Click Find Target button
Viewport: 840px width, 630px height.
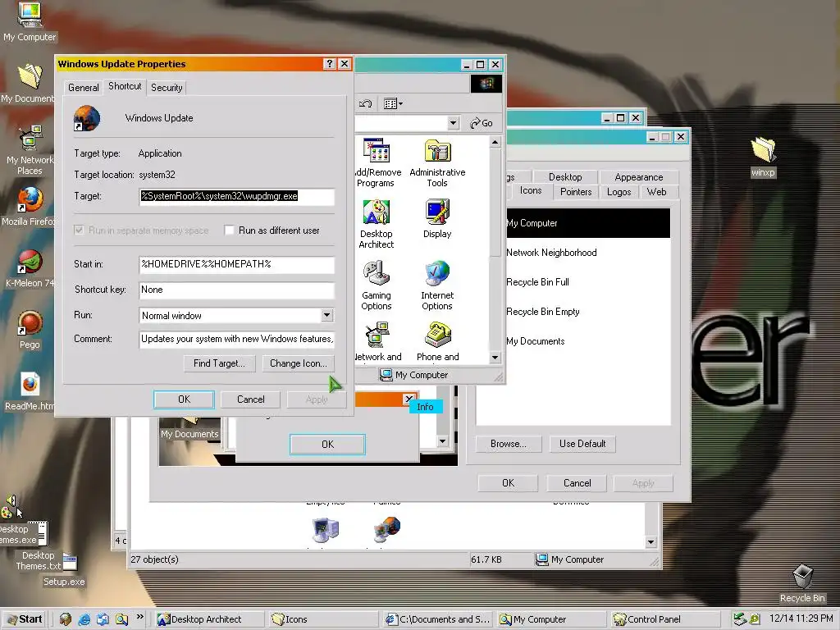219,363
